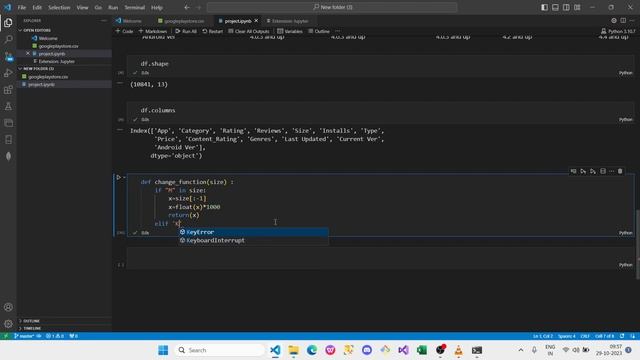The image size is (640, 360).
Task: Open Customize Layout icon in title bar
Action: [577, 7]
